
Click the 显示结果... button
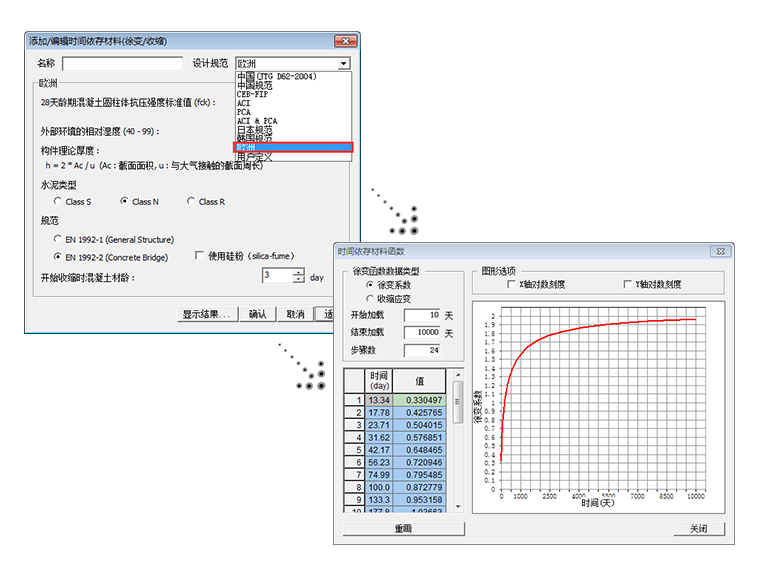[207, 314]
